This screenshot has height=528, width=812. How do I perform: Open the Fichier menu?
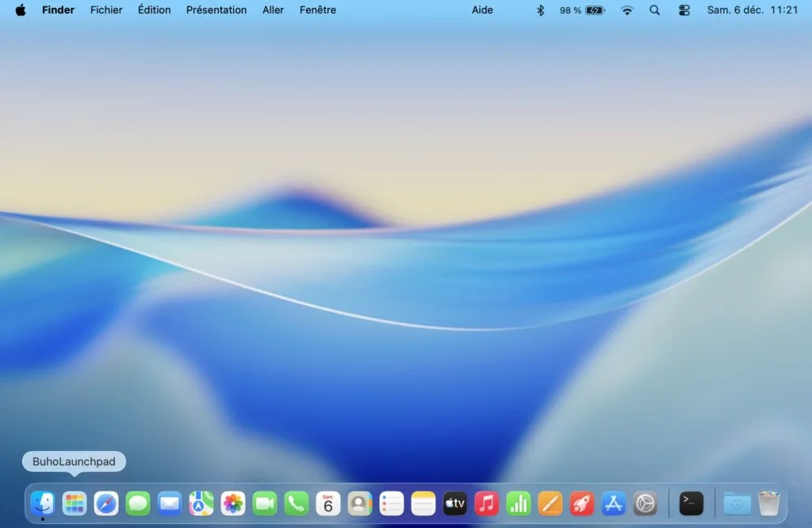[106, 10]
